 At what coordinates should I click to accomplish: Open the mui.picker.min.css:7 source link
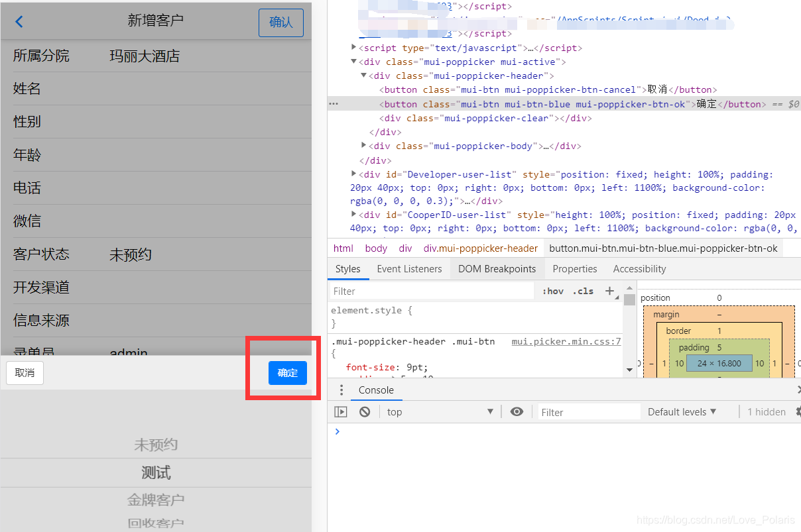[566, 342]
